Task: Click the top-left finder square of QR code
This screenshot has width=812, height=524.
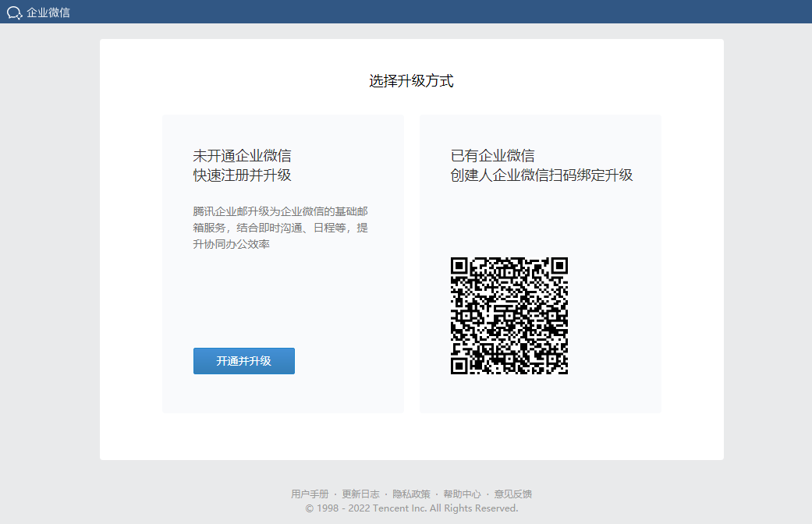Action: coord(460,267)
